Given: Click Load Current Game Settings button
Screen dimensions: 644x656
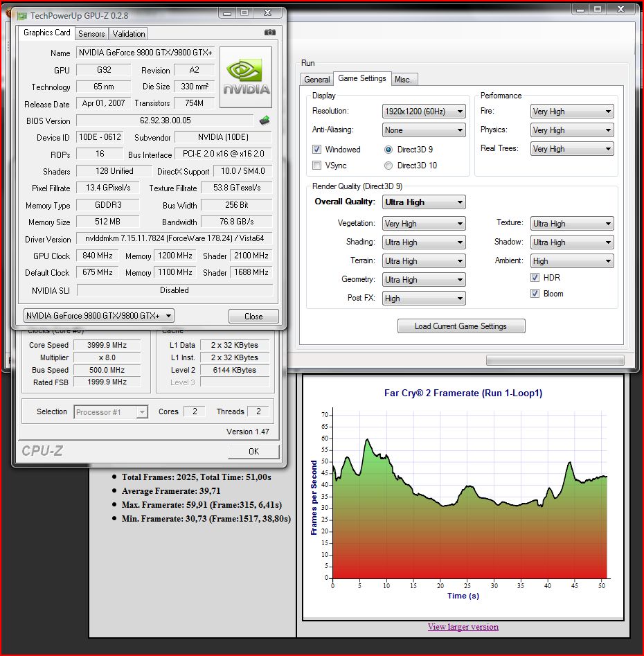Looking at the screenshot, I should point(460,326).
